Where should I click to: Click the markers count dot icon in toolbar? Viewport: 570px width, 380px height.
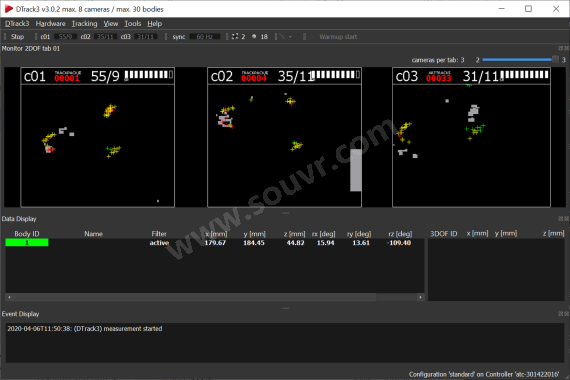pyautogui.click(x=254, y=36)
